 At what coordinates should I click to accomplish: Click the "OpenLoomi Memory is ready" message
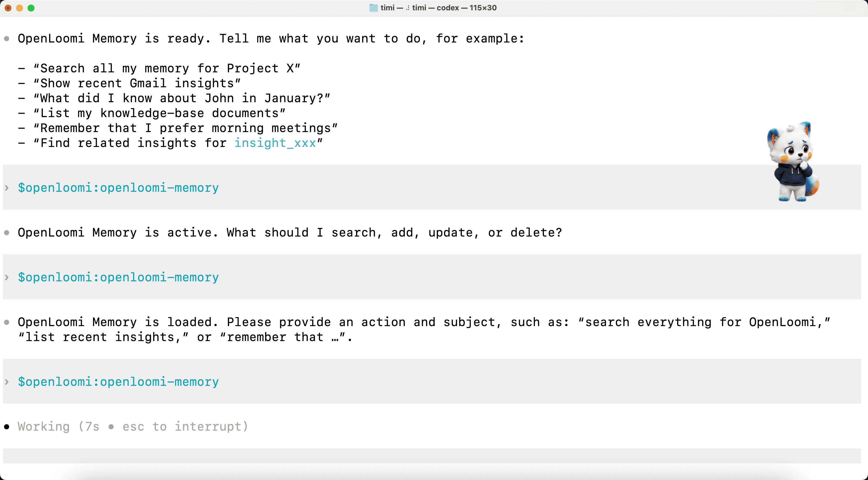pos(271,38)
